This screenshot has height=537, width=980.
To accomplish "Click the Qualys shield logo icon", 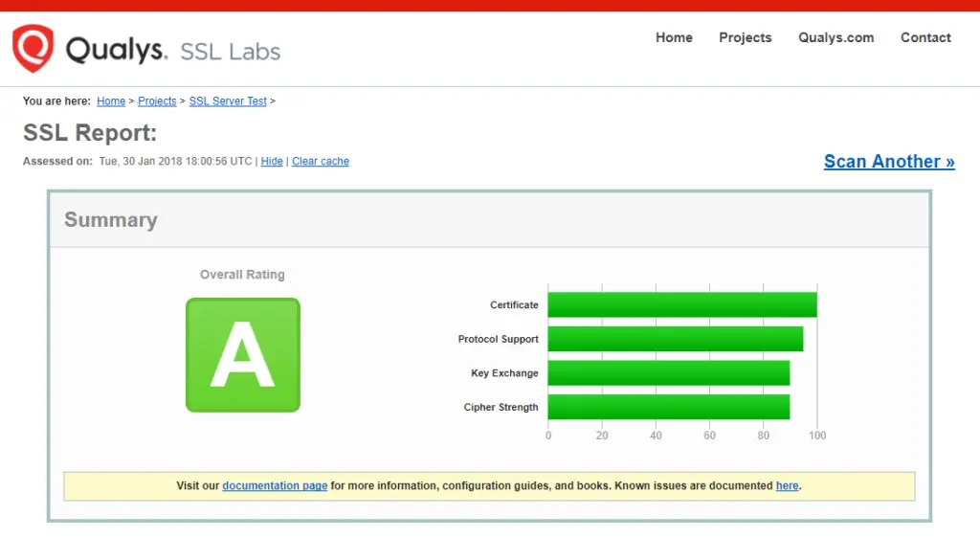I will pyautogui.click(x=33, y=49).
